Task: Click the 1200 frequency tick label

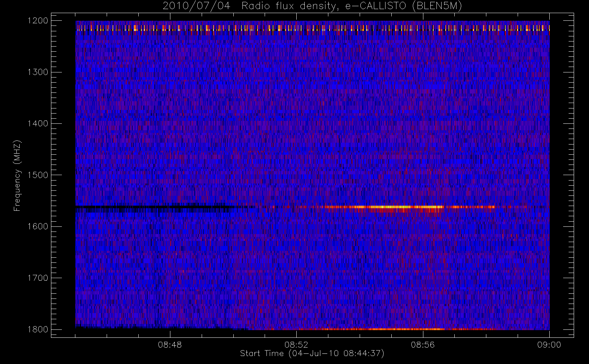Action: tap(38, 21)
